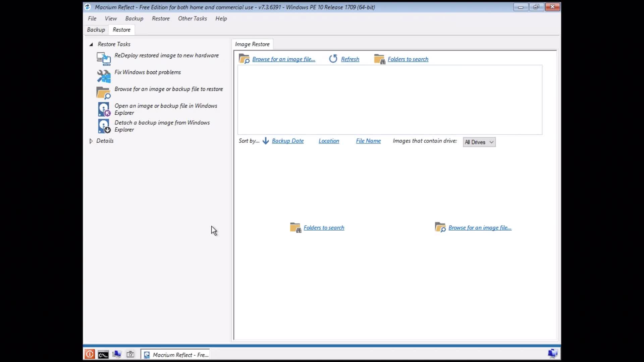The image size is (644, 362).
Task: Click the top Folders to search link
Action: point(408,59)
